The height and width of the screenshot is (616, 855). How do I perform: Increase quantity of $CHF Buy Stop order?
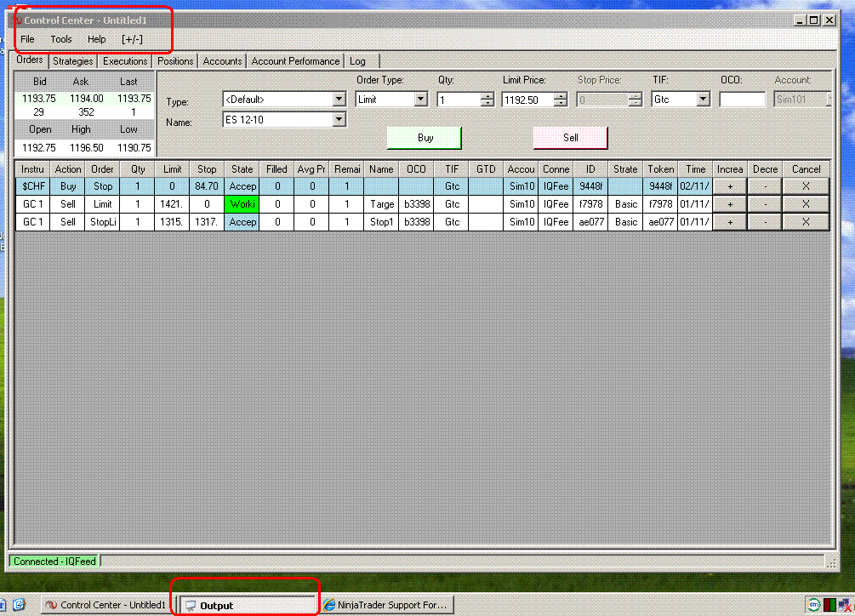tap(730, 186)
